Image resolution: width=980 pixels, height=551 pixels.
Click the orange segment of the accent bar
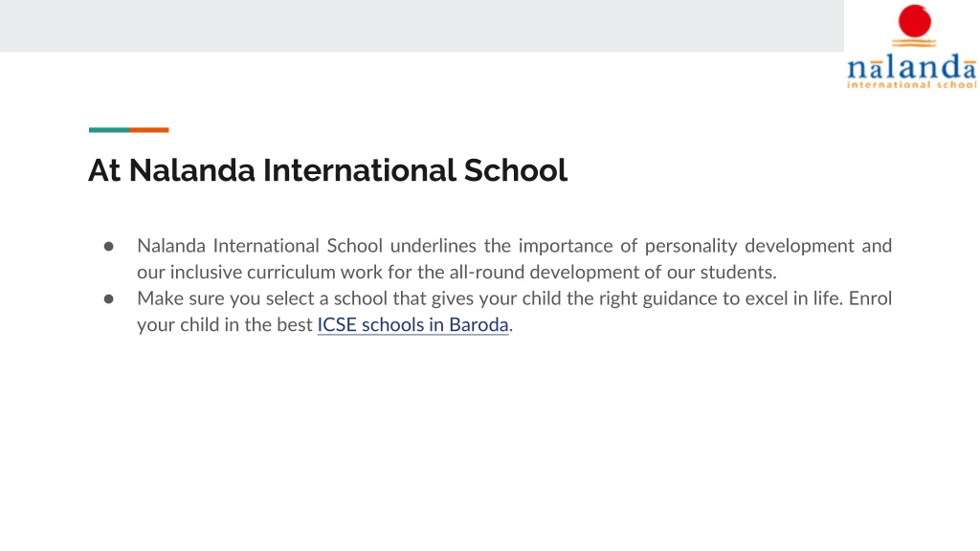point(148,130)
